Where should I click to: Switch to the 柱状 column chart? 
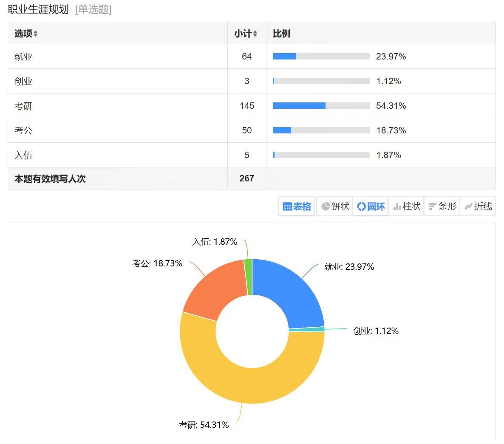406,206
